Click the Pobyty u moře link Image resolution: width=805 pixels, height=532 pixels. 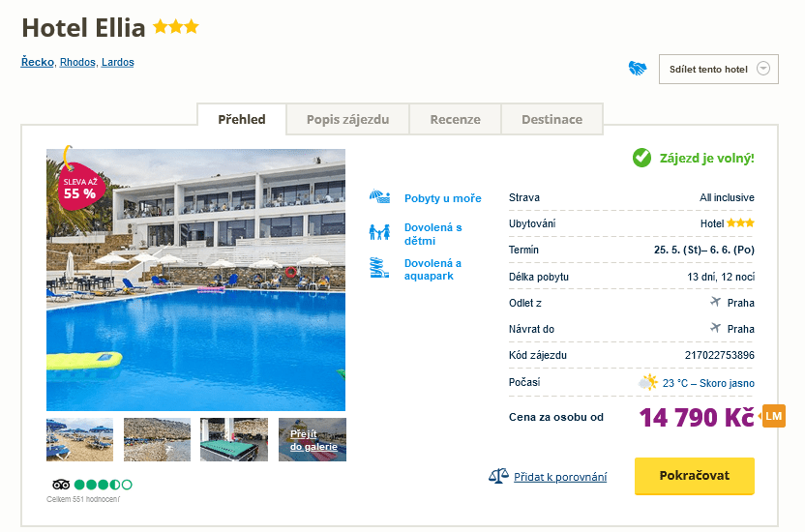(x=442, y=198)
